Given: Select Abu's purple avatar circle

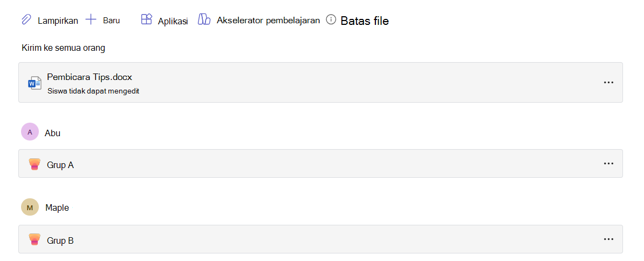Looking at the screenshot, I should point(30,132).
